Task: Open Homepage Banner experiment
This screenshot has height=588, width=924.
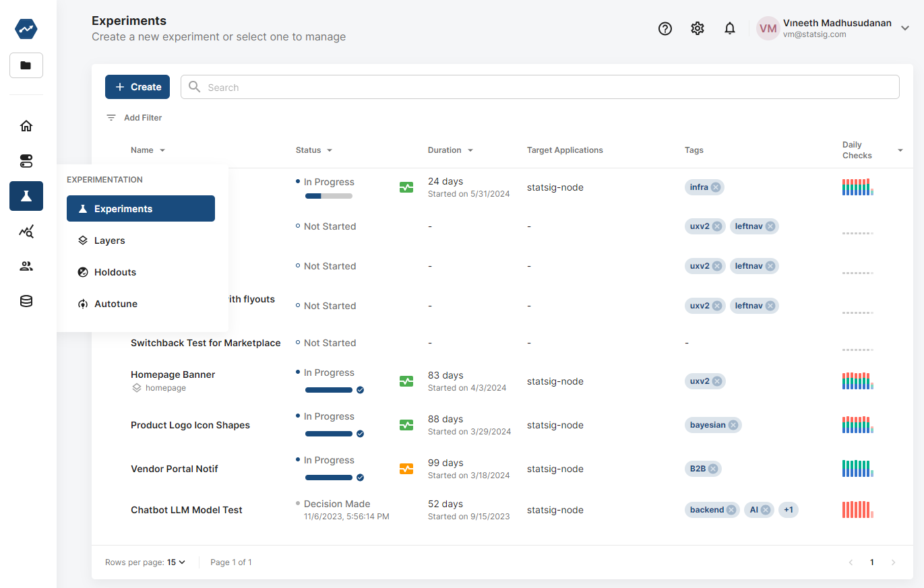Action: [x=173, y=374]
